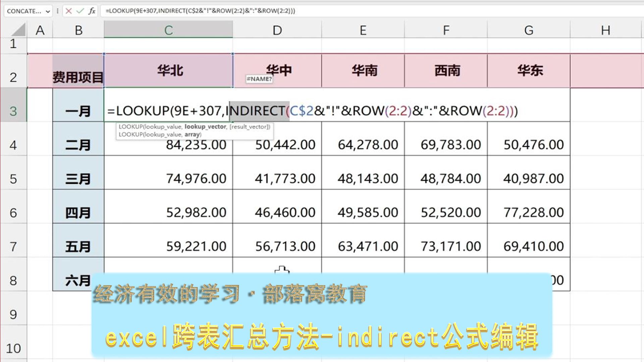Select column header D
This screenshot has height=362, width=644.
(277, 30)
